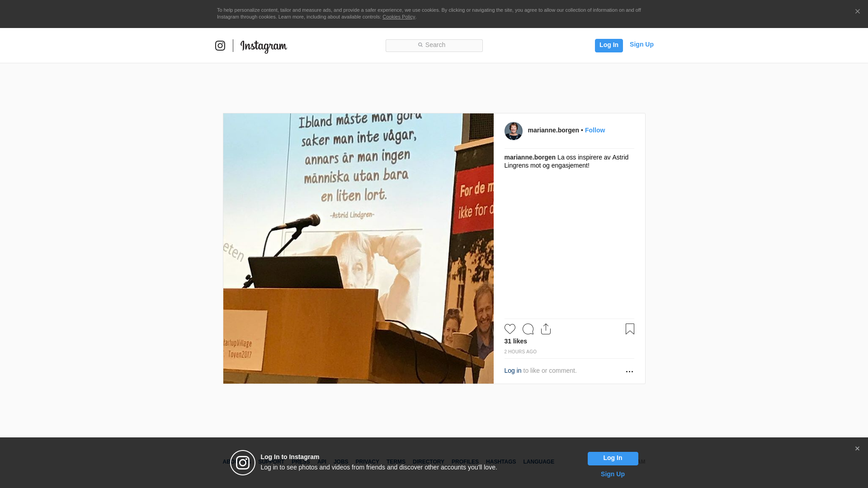The height and width of the screenshot is (488, 868).
Task: Like the post with heart icon
Action: coord(510,329)
